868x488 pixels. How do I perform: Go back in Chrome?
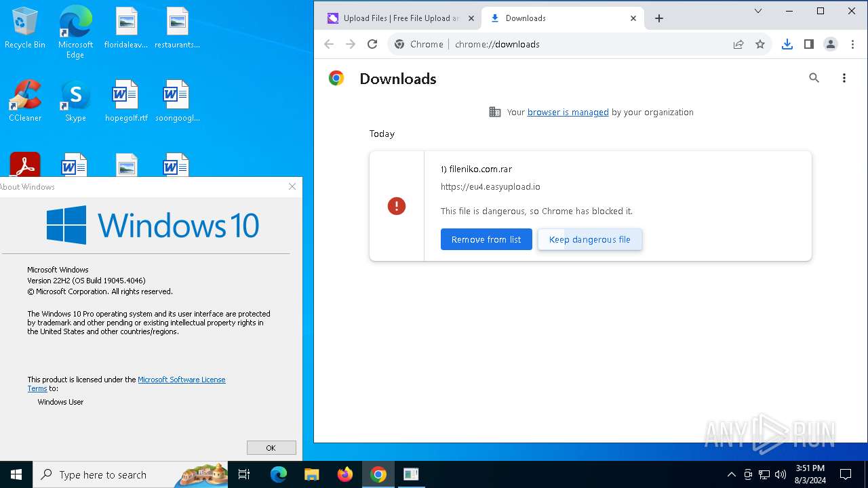(329, 44)
